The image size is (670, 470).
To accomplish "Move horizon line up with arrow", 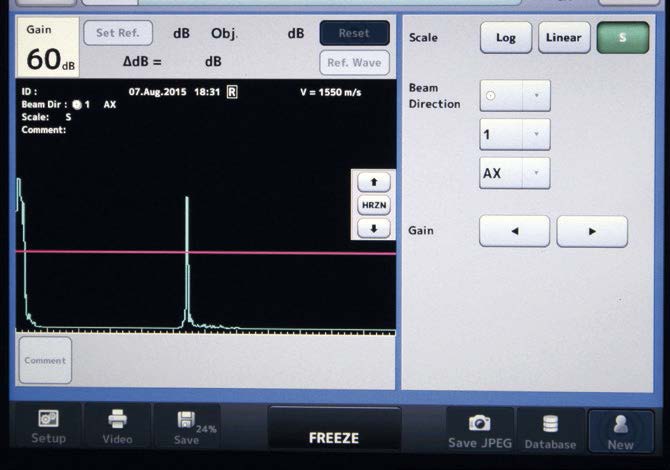I will pyautogui.click(x=373, y=183).
